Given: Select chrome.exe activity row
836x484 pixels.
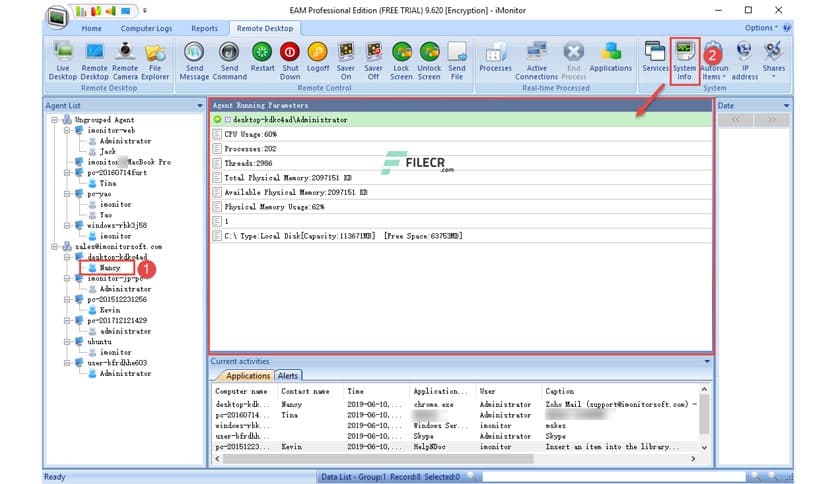Looking at the screenshot, I should (456, 405).
